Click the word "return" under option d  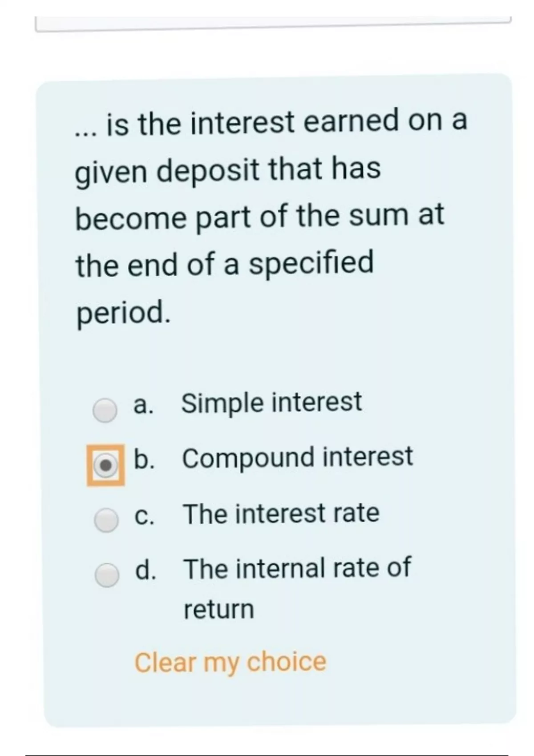(219, 609)
